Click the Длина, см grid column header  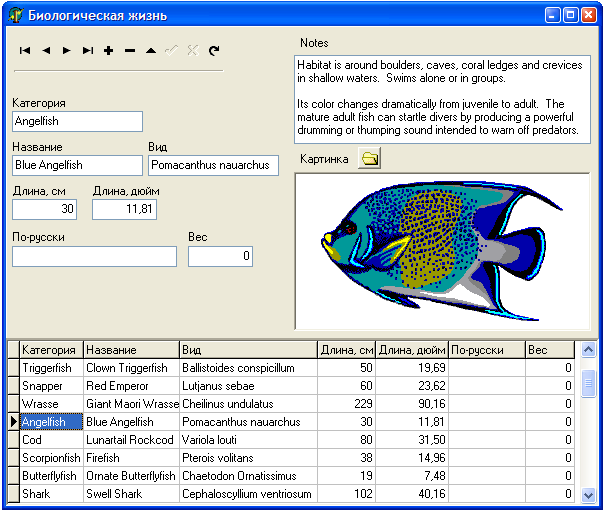pyautogui.click(x=346, y=350)
